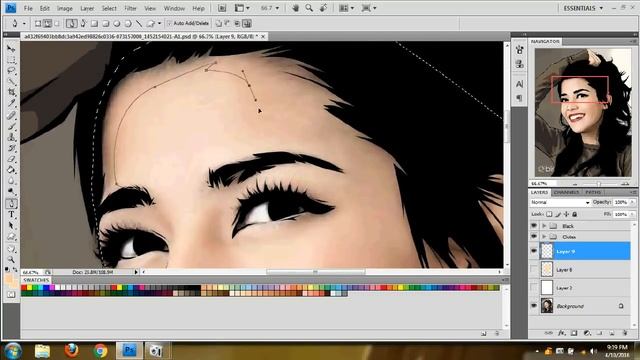
Task: Add a layer style via fx button
Action: pyautogui.click(x=562, y=333)
